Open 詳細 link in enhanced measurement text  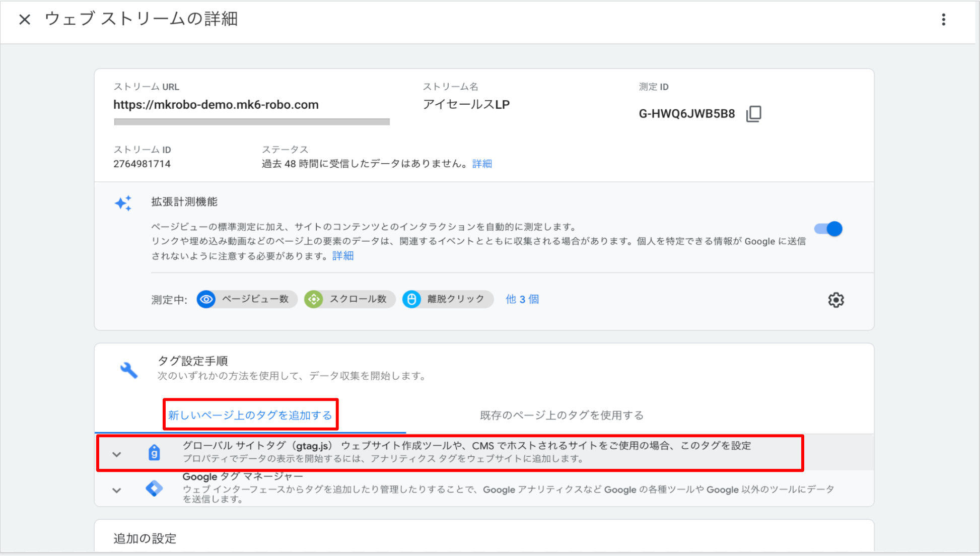coord(343,256)
